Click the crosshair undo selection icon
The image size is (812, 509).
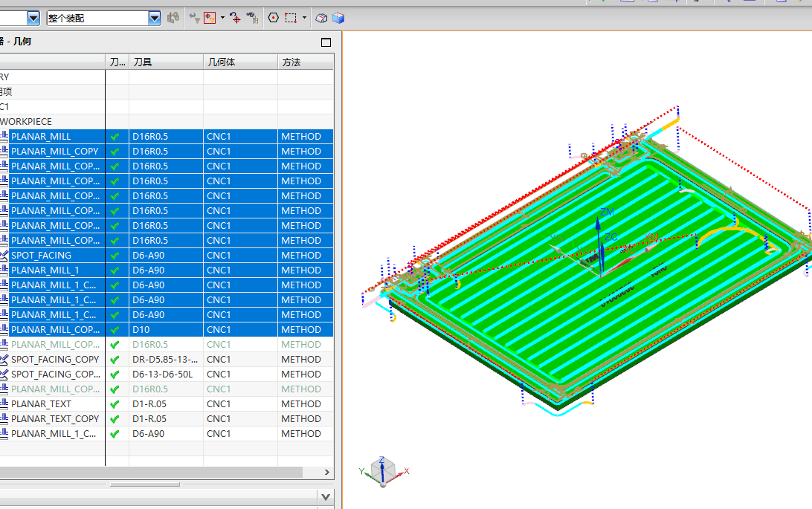(x=235, y=18)
